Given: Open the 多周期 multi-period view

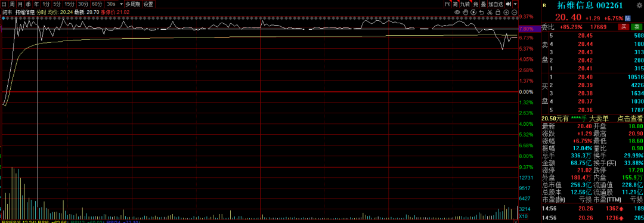Looking at the screenshot, I should coord(132,4).
